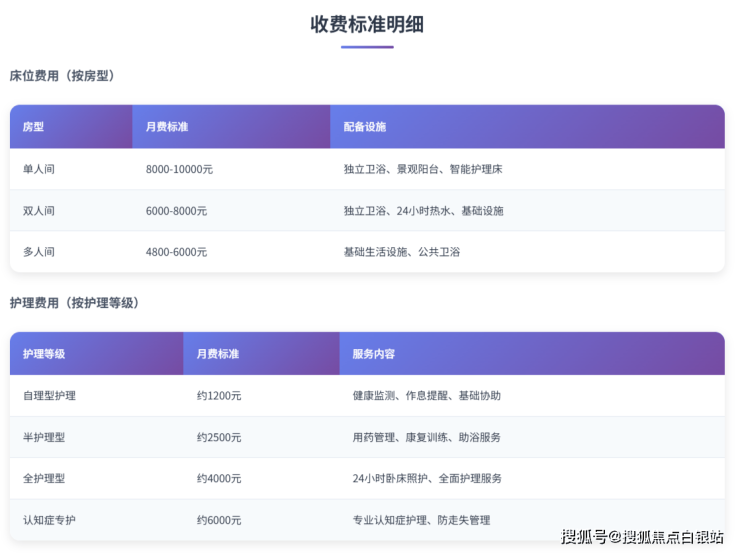Select the 全护理型 row label
Viewport: 740px width, 553px height.
44,479
